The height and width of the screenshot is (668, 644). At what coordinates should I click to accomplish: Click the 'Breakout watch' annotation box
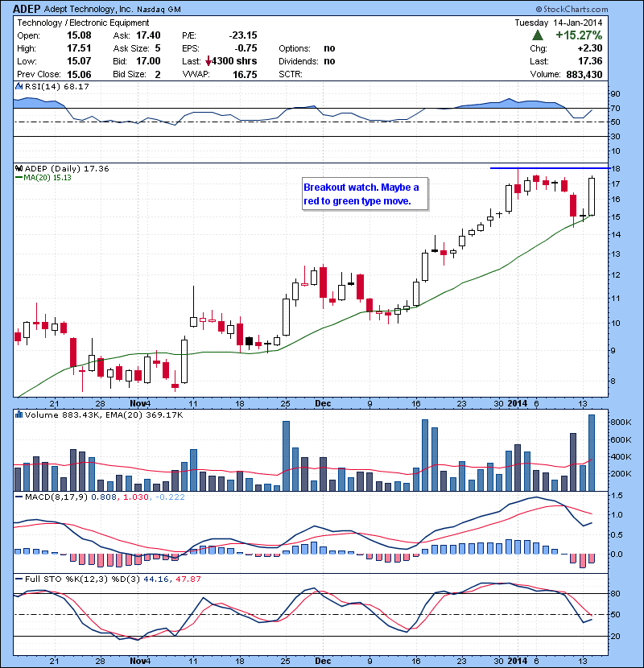pos(365,194)
